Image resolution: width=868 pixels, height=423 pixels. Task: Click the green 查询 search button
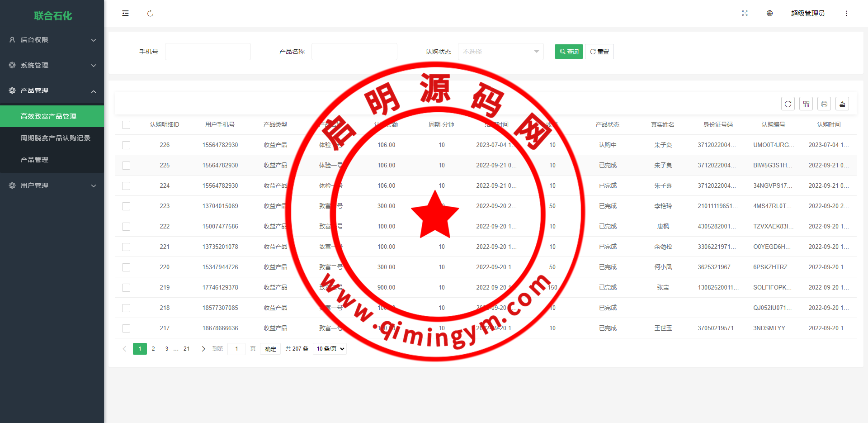pos(569,52)
